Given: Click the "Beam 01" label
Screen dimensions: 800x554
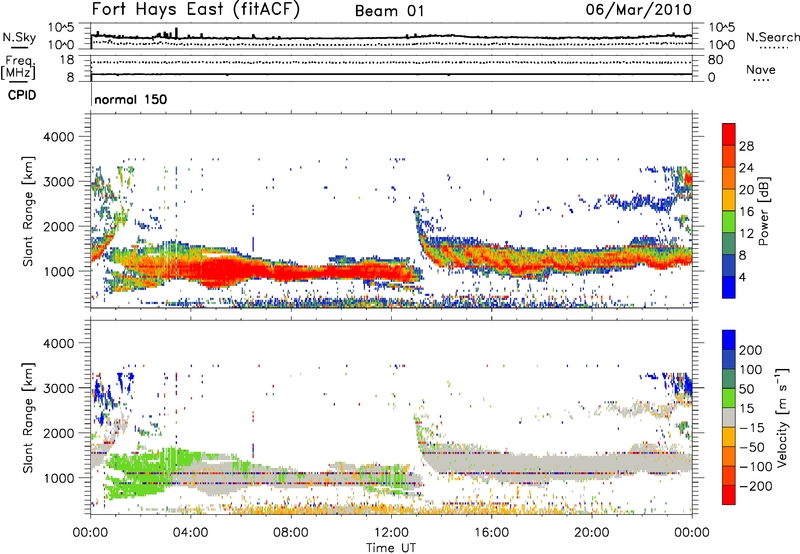Looking at the screenshot, I should click(389, 11).
